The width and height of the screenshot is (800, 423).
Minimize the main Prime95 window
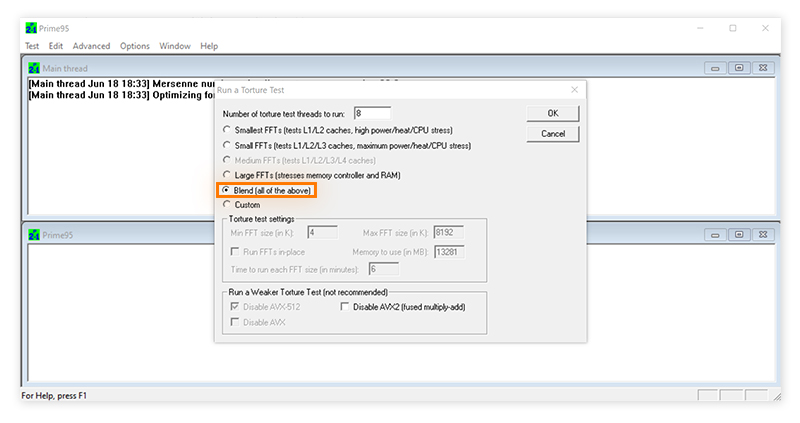(701, 28)
